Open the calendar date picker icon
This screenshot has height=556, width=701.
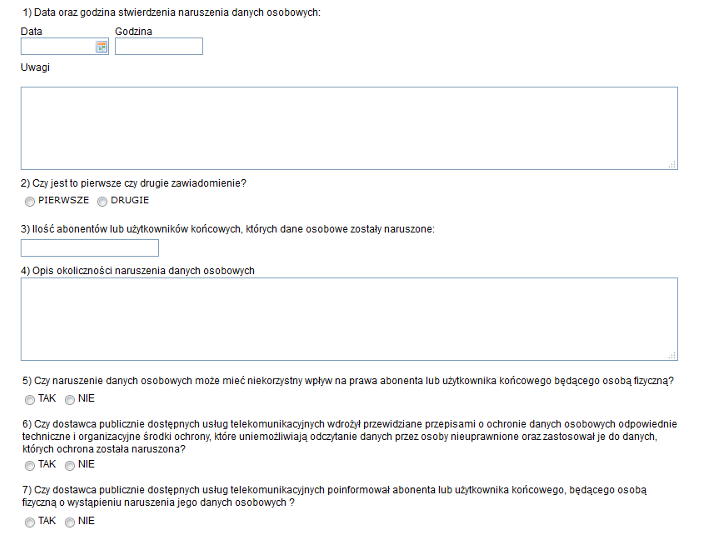coord(101,46)
